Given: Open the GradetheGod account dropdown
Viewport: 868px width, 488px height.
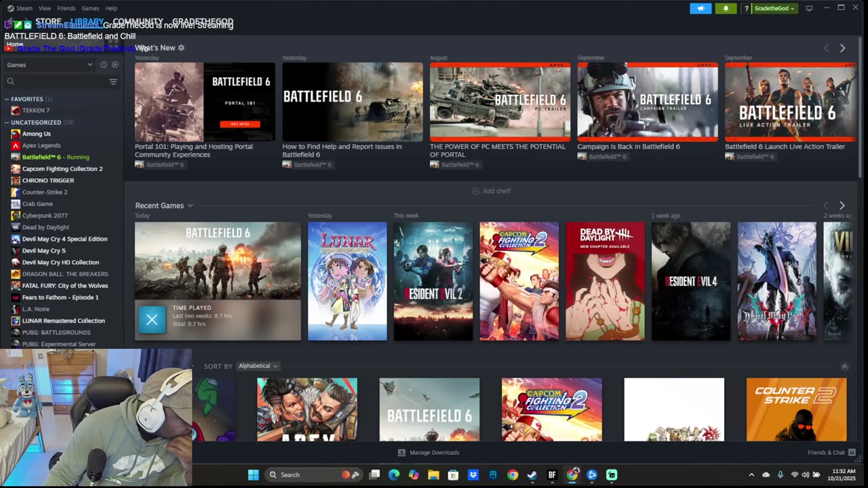Looking at the screenshot, I should 774,8.
